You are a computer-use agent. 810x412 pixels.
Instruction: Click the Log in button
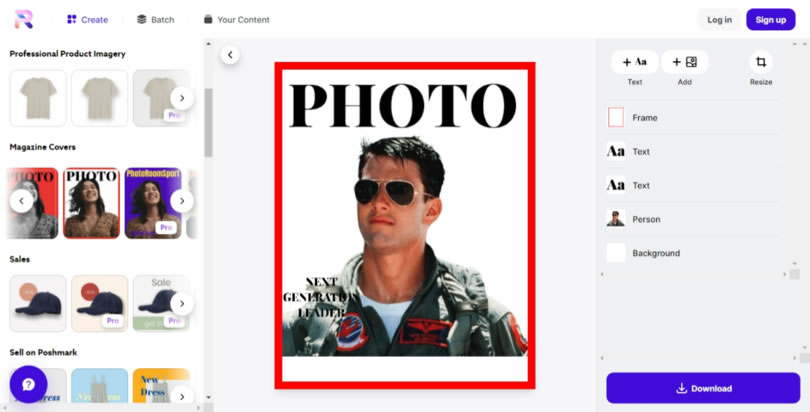pos(719,20)
